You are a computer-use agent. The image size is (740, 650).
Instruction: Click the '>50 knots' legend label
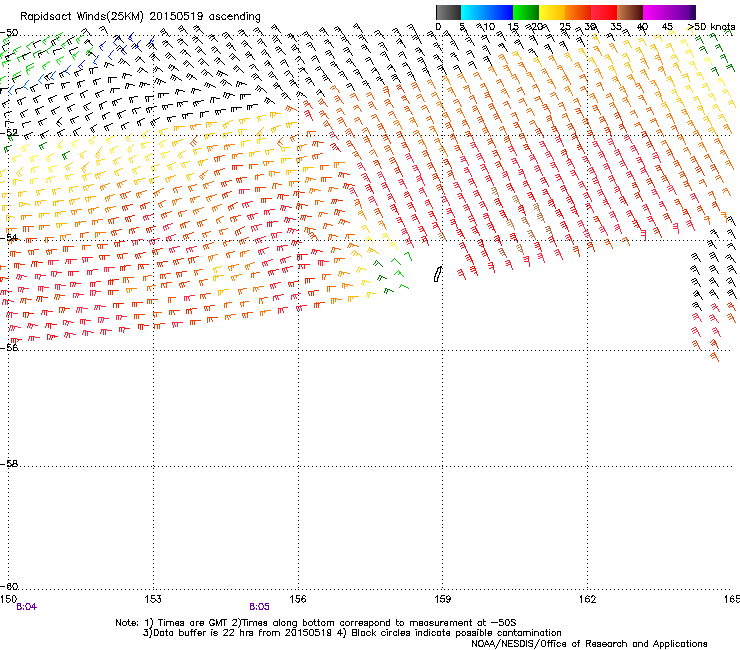711,27
